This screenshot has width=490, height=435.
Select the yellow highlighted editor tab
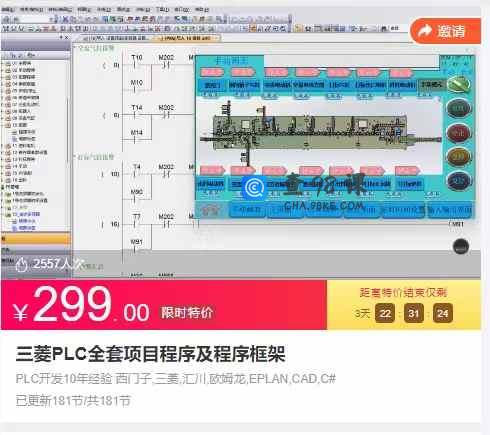(187, 38)
